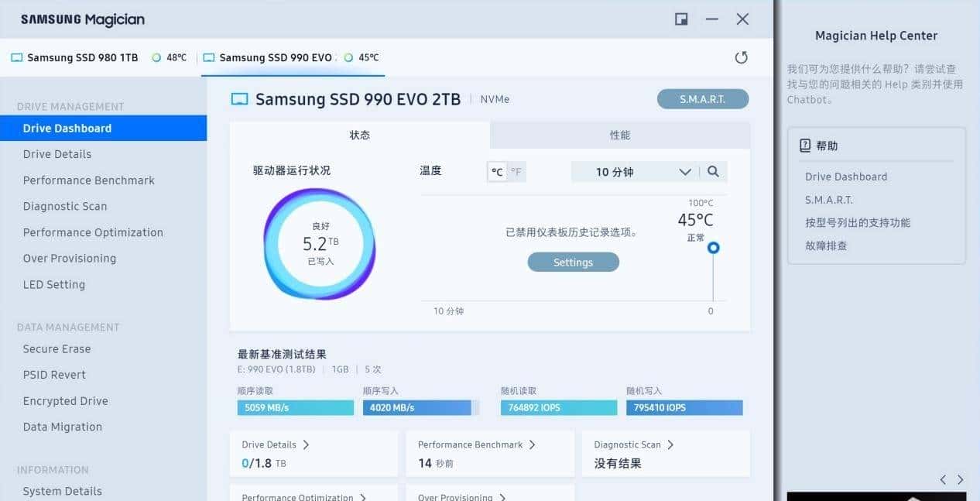Click the drive icon on Samsung SSD 980 1TB tab

tap(16, 57)
